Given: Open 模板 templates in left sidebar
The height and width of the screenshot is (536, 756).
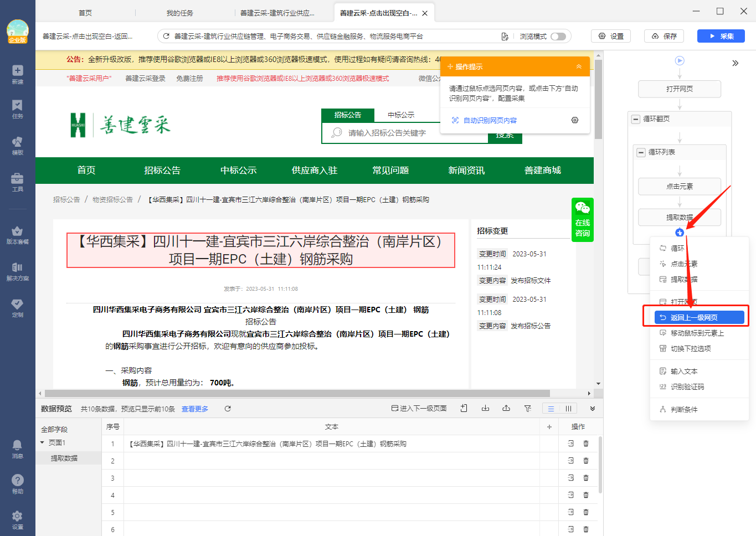Looking at the screenshot, I should pos(17,145).
